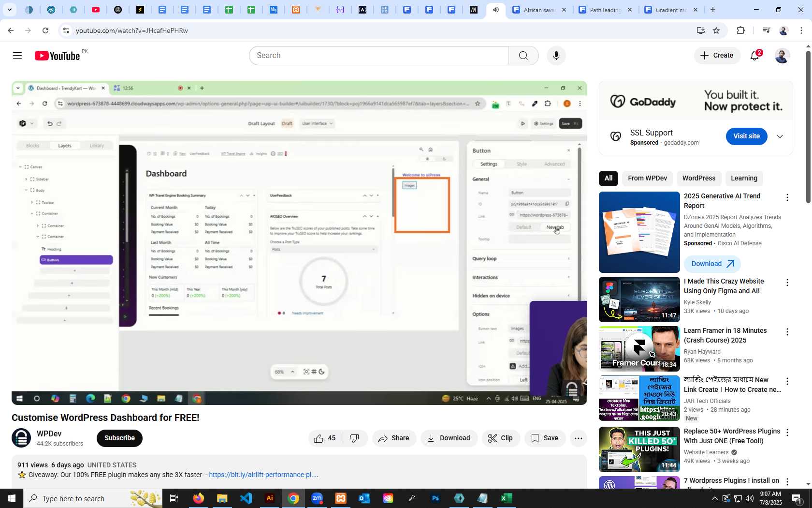This screenshot has width=812, height=508.
Task: Open notifications bell
Action: click(x=755, y=56)
